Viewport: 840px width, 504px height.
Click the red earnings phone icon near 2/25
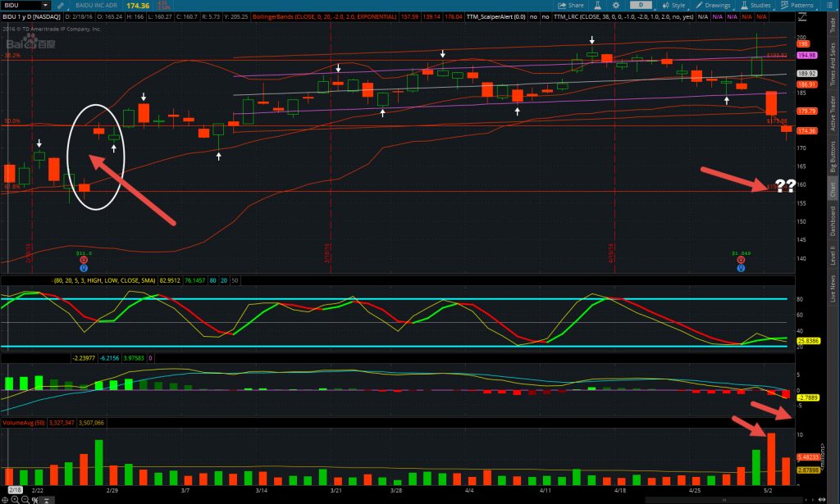tap(84, 260)
